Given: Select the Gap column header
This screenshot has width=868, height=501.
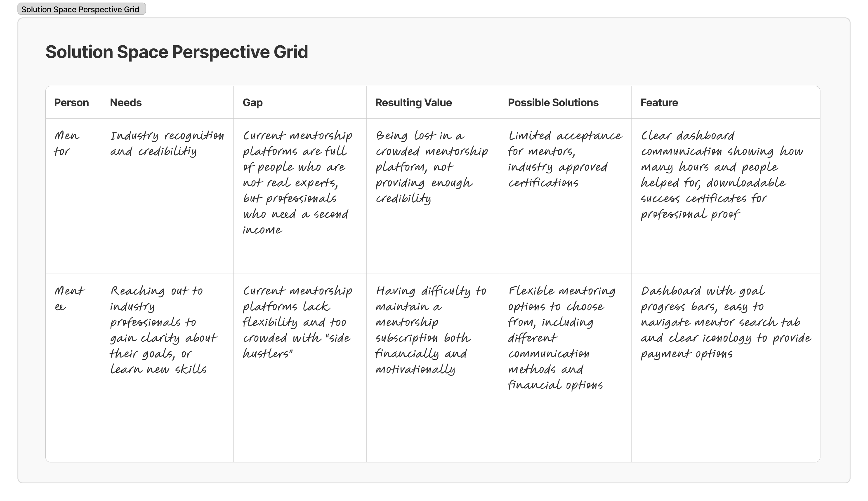Looking at the screenshot, I should tap(252, 103).
